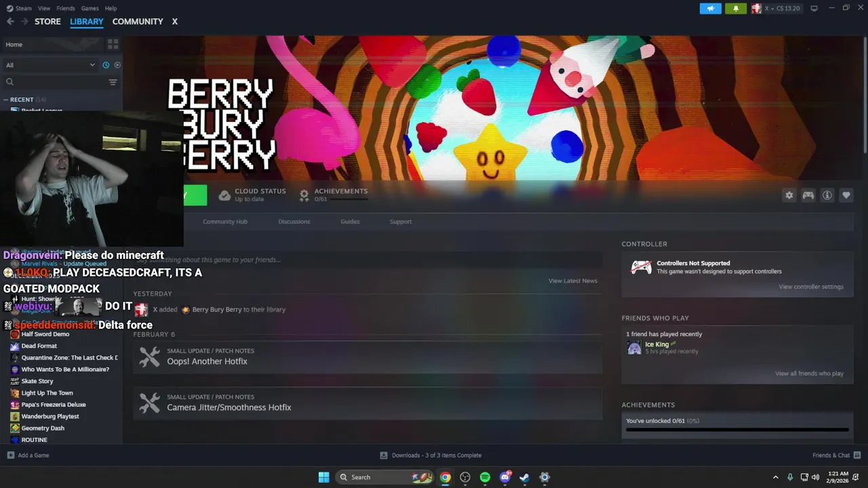Click cloud status checkmark icon
This screenshot has height=488, width=868.
tap(224, 195)
